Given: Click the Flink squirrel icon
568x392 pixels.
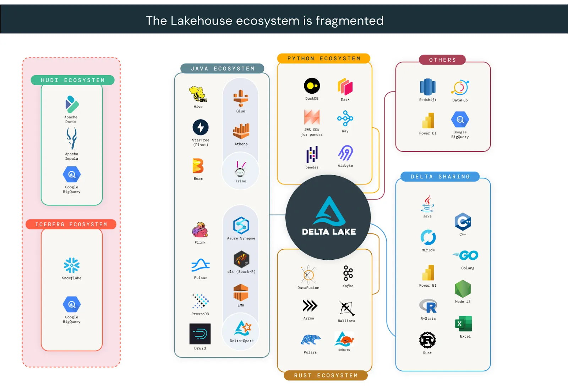Looking at the screenshot, I should point(200,230).
